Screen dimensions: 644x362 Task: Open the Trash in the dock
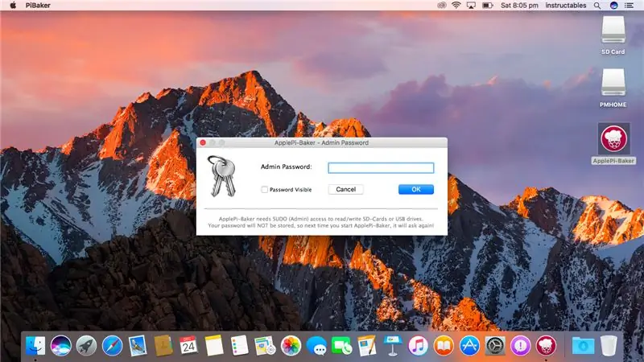coord(609,346)
